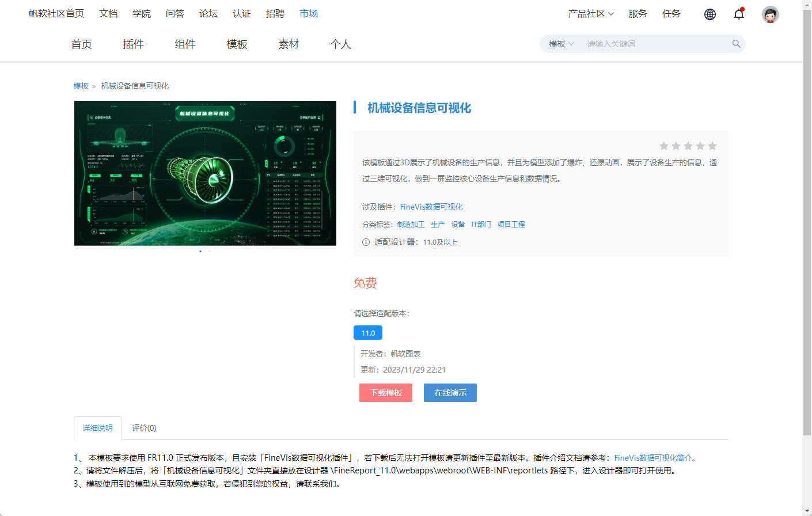Screen dimensions: 812x516
Task: Switch to the 模板 section
Action: pos(237,44)
